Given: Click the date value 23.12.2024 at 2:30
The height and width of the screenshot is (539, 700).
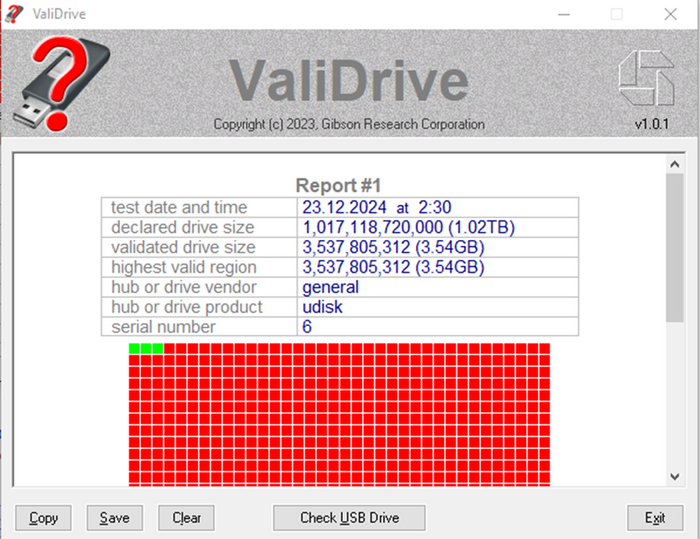Looking at the screenshot, I should coord(377,207).
